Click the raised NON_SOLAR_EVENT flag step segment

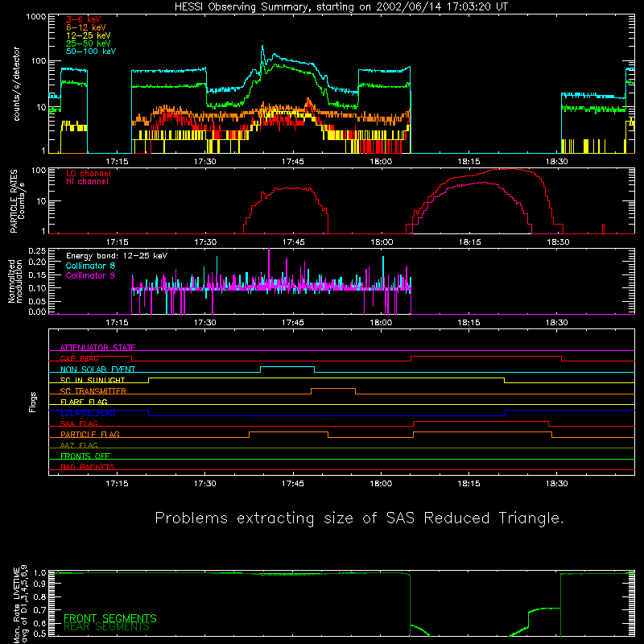tap(287, 366)
